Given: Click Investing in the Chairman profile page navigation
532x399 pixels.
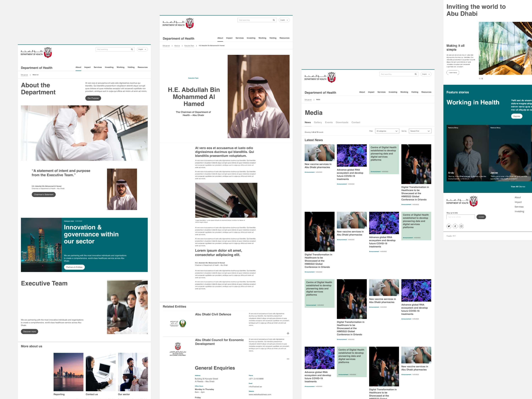Looking at the screenshot, I should [x=251, y=38].
